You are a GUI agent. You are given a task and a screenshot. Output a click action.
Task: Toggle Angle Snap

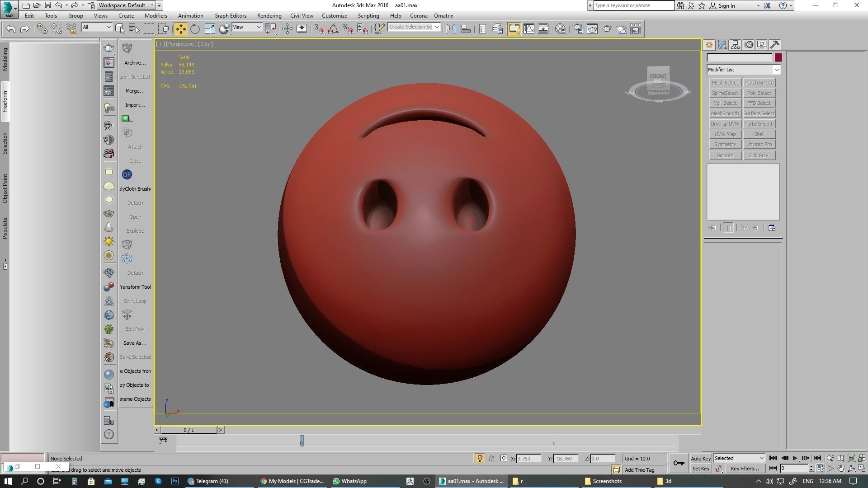pyautogui.click(x=334, y=29)
